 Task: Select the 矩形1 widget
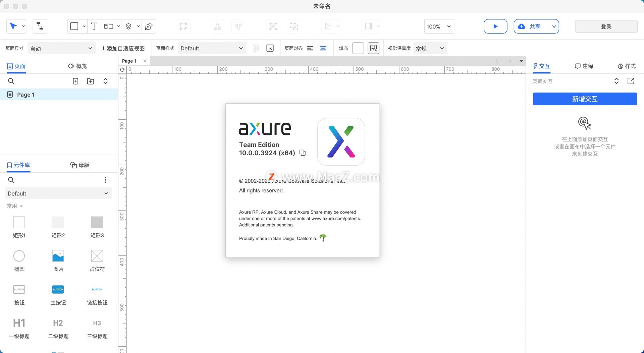[x=19, y=227]
